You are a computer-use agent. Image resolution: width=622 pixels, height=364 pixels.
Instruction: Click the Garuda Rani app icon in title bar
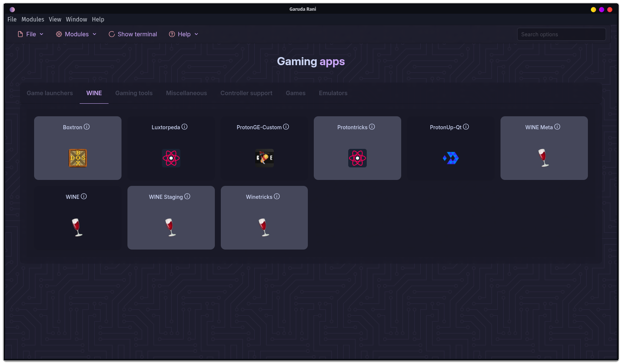(12, 9)
